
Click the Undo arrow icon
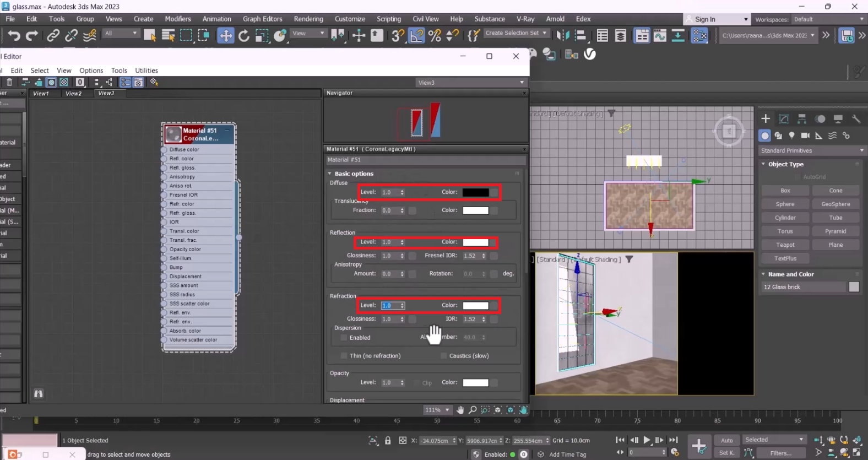tap(14, 36)
